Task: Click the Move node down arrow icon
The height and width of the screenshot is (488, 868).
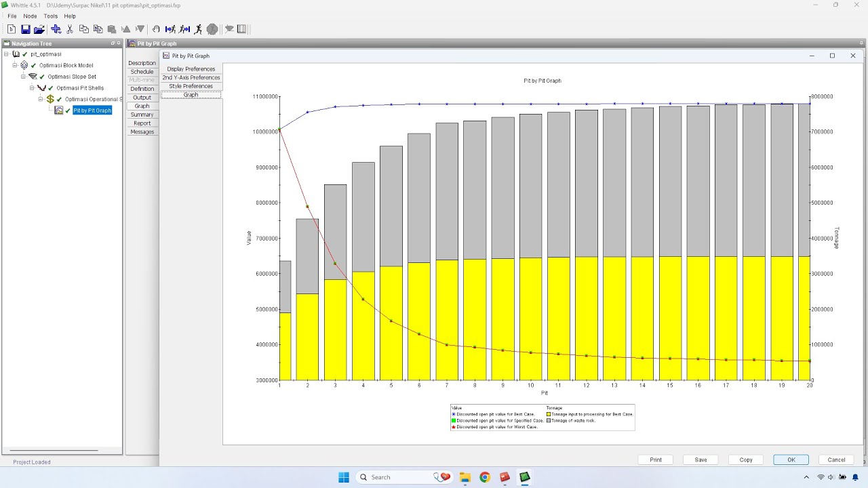Action: [140, 29]
